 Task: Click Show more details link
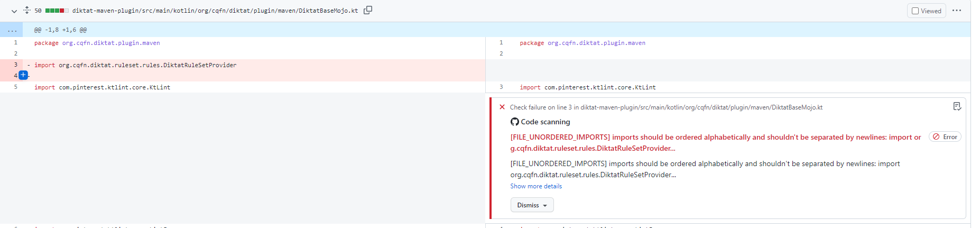tap(535, 186)
